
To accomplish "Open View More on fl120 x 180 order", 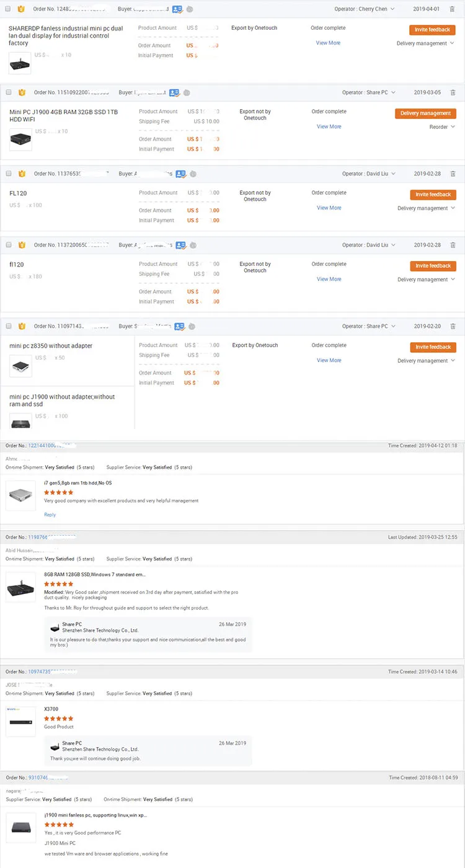I will [329, 279].
